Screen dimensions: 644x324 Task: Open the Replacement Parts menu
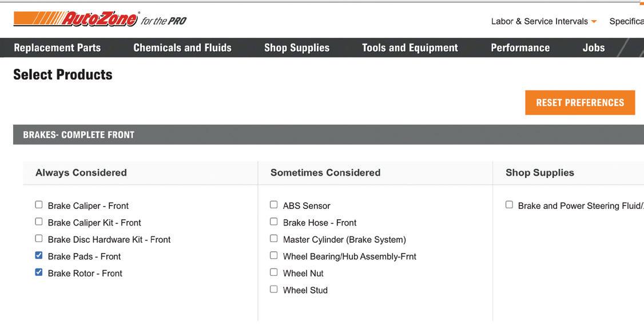57,48
